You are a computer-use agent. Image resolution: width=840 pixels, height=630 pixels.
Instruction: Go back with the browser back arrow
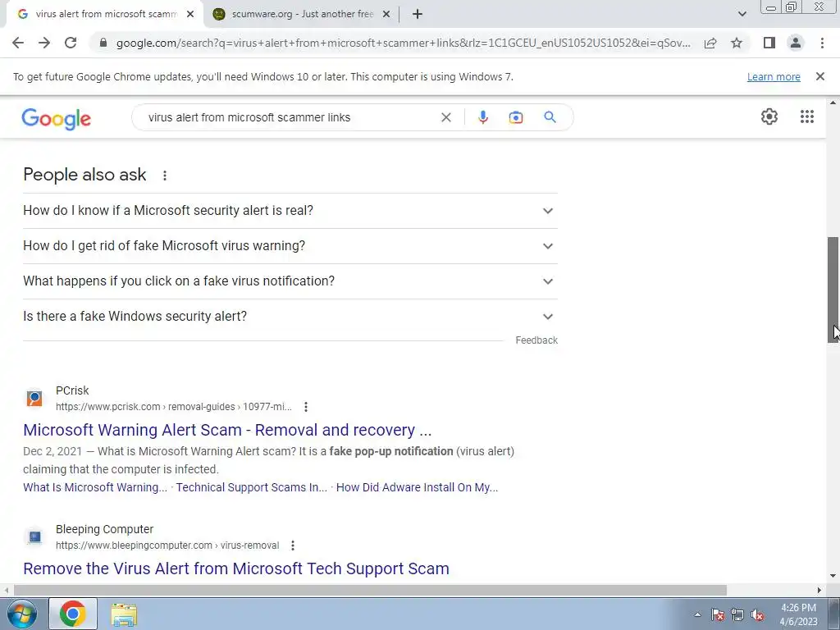coord(18,43)
